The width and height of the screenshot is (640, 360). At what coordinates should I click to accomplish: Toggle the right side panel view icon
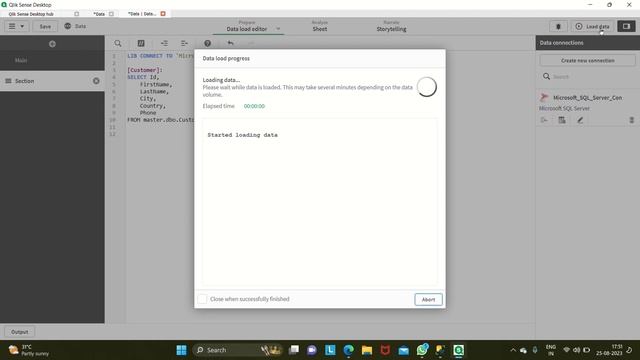[626, 27]
